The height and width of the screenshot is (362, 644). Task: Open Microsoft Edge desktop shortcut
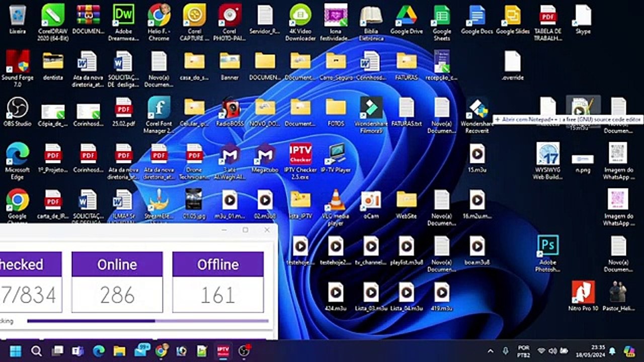pyautogui.click(x=18, y=161)
